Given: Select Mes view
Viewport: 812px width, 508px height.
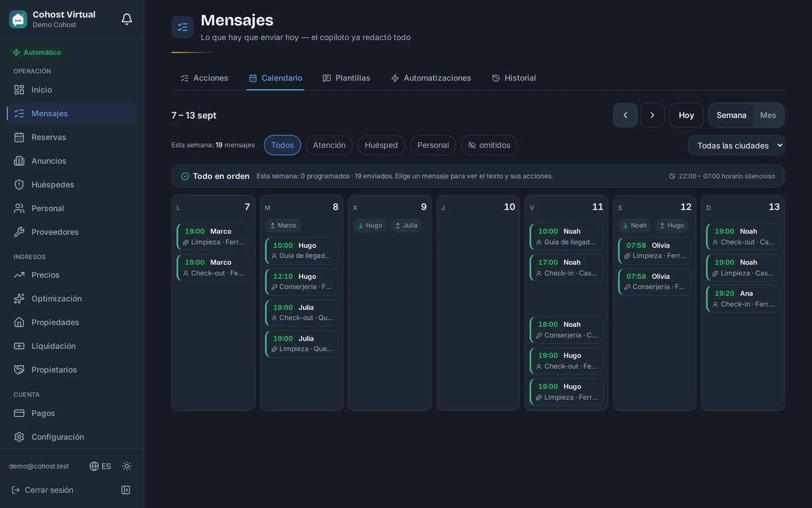Looking at the screenshot, I should tap(768, 115).
